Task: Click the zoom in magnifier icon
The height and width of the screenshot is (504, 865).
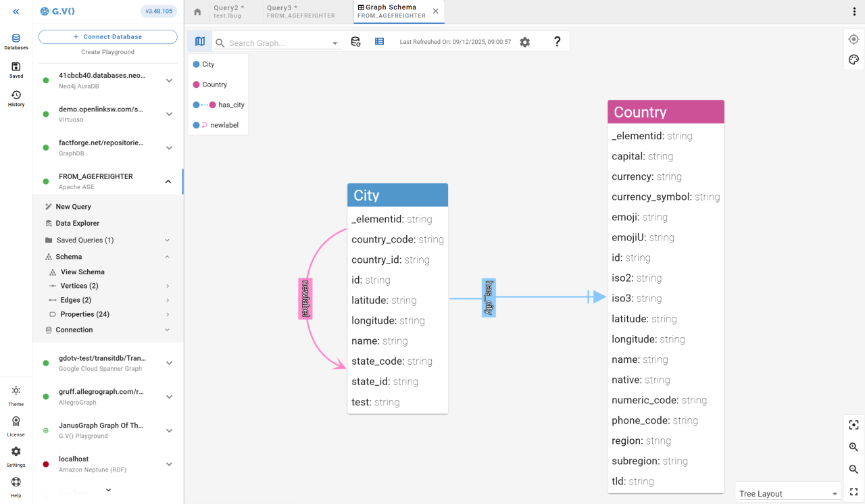Action: (x=854, y=447)
